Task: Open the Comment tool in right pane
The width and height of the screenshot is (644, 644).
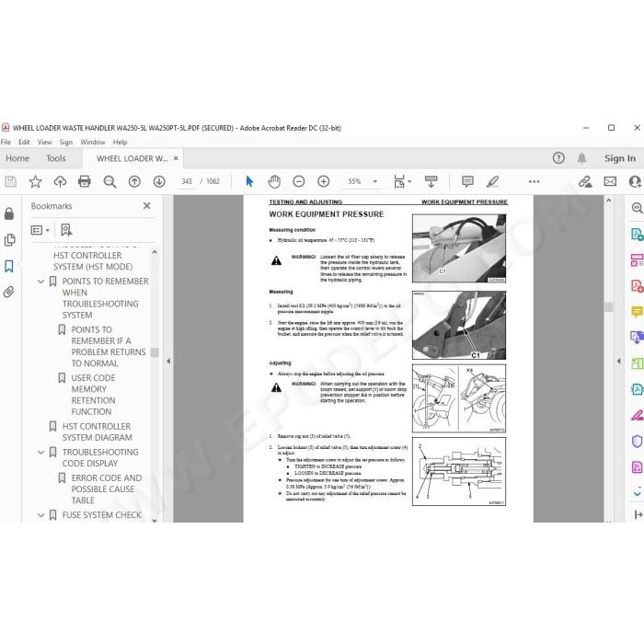Action: (x=637, y=312)
